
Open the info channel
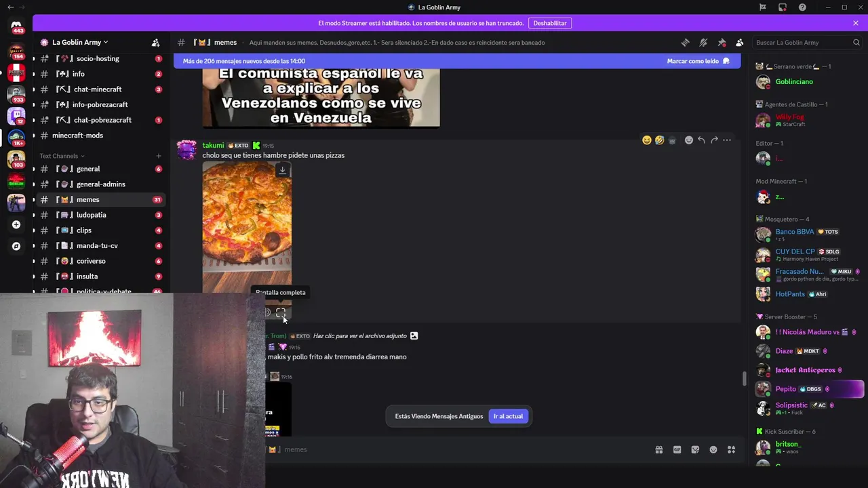(100, 74)
